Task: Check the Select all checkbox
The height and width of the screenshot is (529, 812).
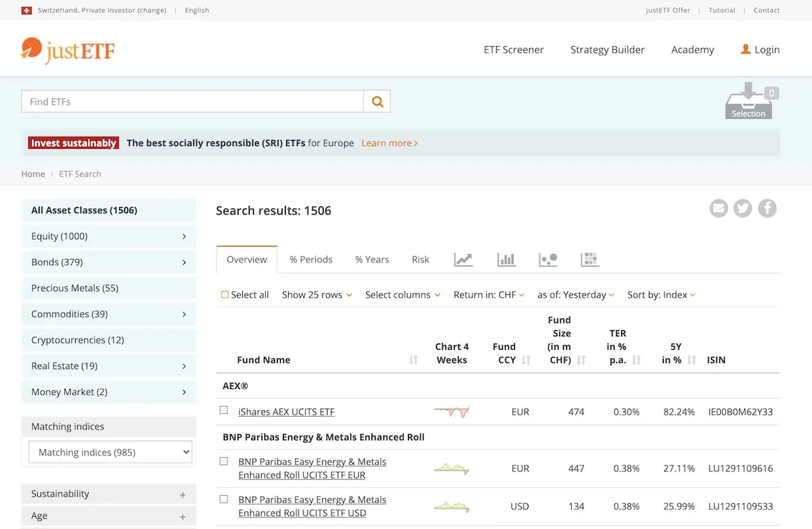Action: 225,295
